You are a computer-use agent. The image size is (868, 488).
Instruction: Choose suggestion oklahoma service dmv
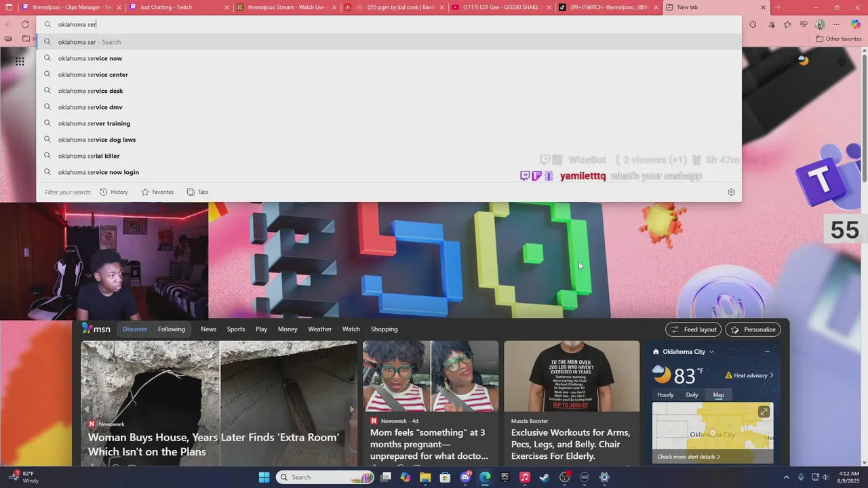click(x=389, y=107)
